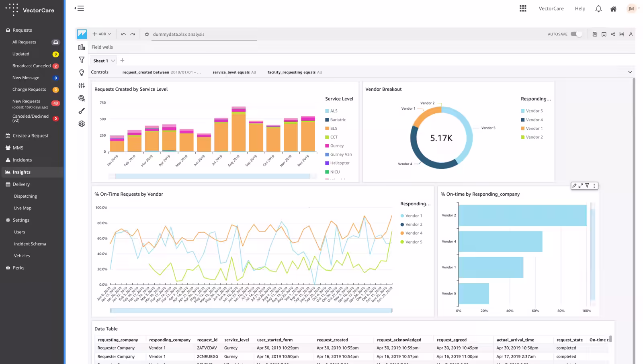Click the VectorCare link in top header

(x=551, y=8)
